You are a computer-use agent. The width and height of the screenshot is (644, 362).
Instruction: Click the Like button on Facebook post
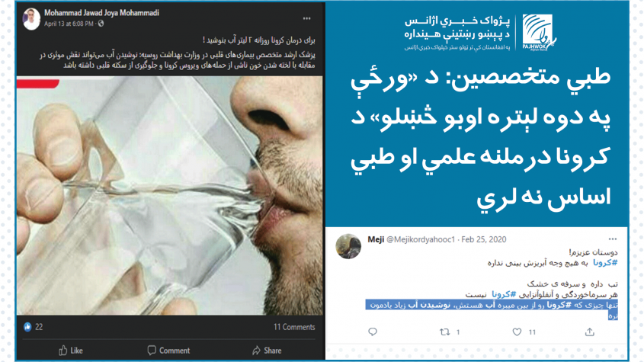(71, 351)
